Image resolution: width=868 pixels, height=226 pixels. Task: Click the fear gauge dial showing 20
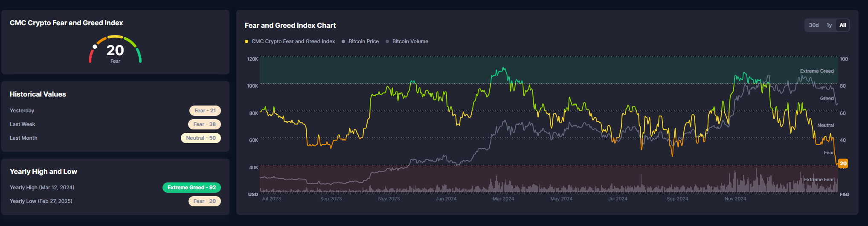115,50
